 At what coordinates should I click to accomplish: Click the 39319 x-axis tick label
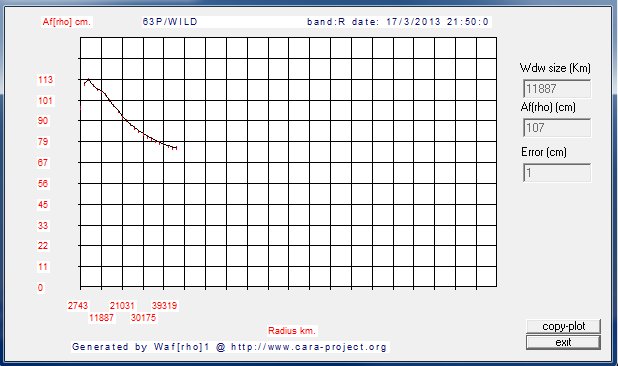pyautogui.click(x=164, y=305)
